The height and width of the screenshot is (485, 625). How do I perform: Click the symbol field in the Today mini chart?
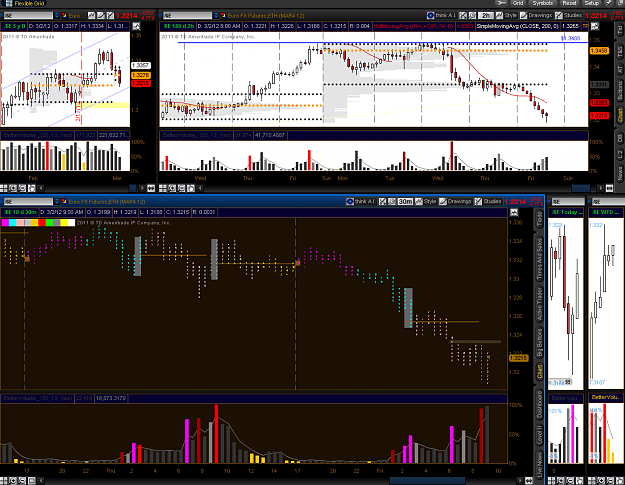567,202
